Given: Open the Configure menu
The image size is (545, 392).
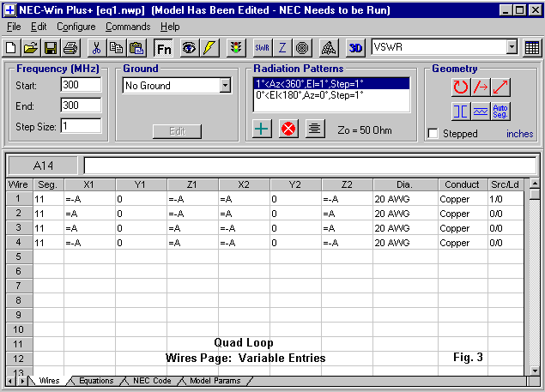Looking at the screenshot, I should pyautogui.click(x=76, y=27).
